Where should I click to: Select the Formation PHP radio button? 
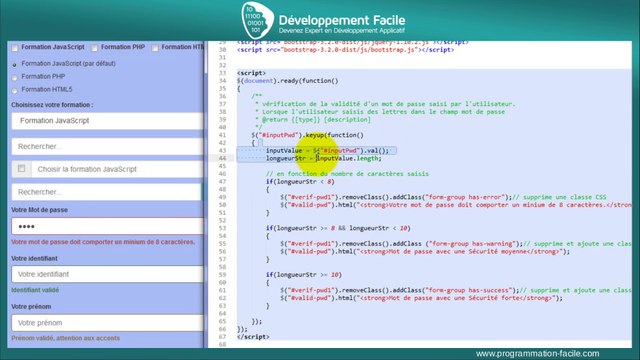tap(15, 78)
